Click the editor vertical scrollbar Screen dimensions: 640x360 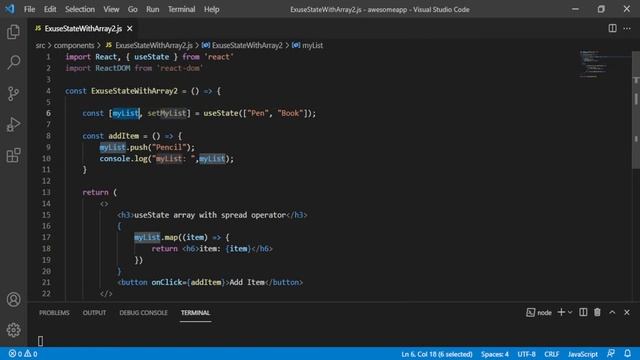pyautogui.click(x=636, y=110)
